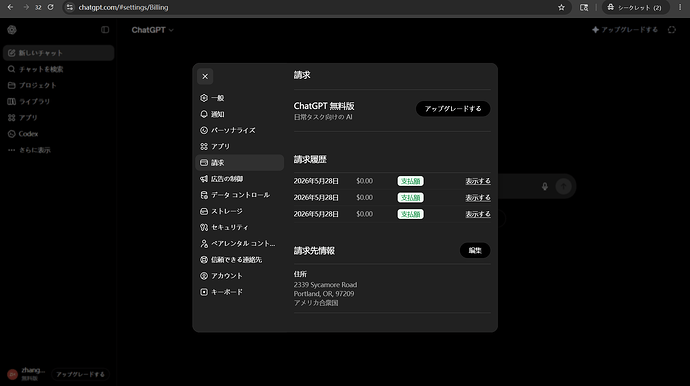Click the ChatGPT logo in sidebar

click(12, 30)
